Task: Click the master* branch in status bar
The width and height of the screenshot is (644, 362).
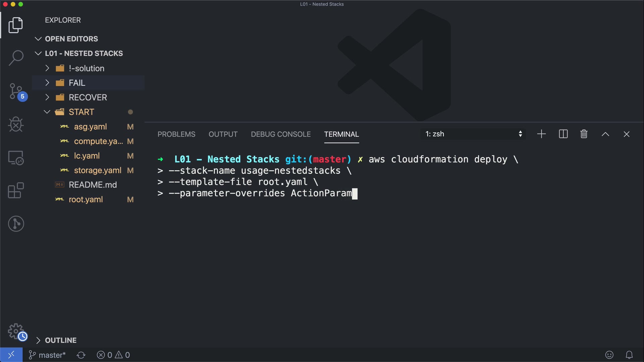Action: pos(47,355)
